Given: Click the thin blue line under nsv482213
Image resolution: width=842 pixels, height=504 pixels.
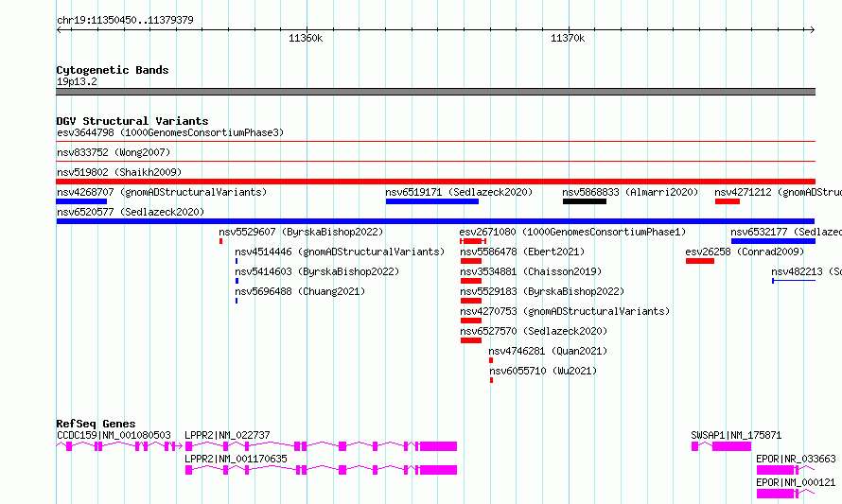Looking at the screenshot, I should tap(794, 281).
